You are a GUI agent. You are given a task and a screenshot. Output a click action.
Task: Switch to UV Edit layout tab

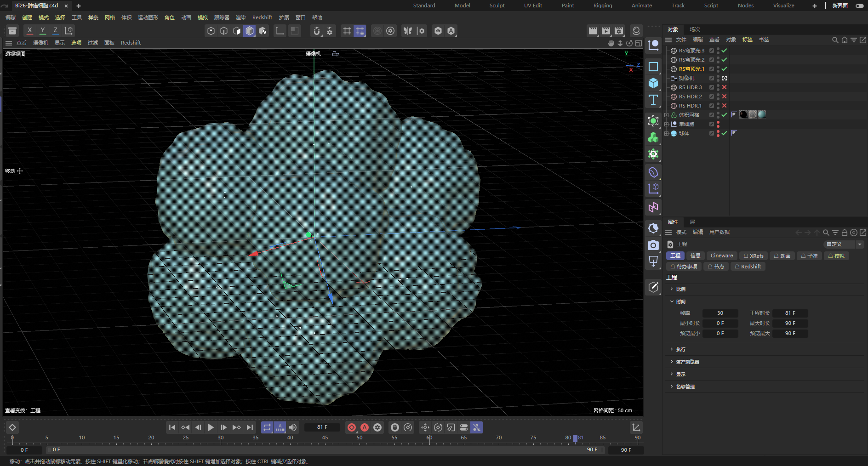click(533, 6)
